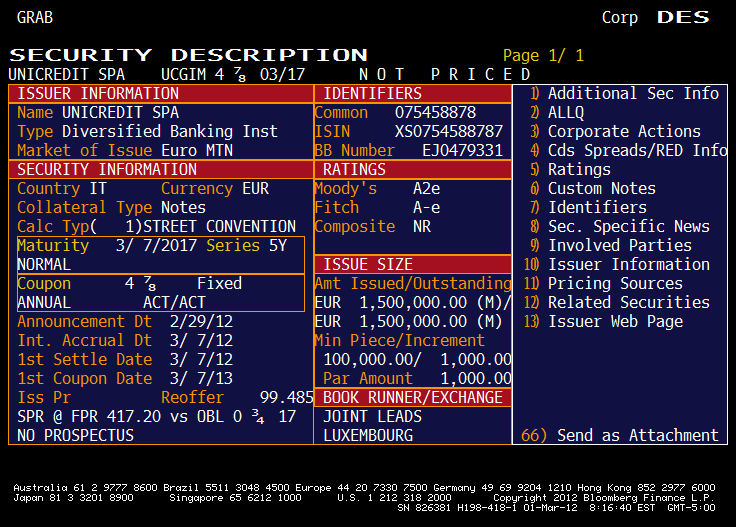Click 1st Settle Date value
Screen dimensions: 736x527
(x=201, y=359)
